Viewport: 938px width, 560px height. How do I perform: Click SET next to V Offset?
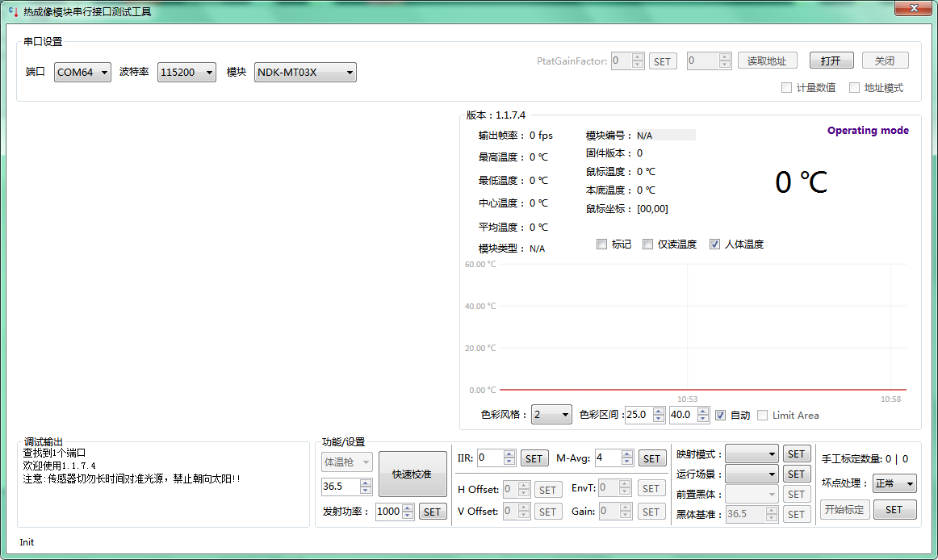click(x=548, y=512)
